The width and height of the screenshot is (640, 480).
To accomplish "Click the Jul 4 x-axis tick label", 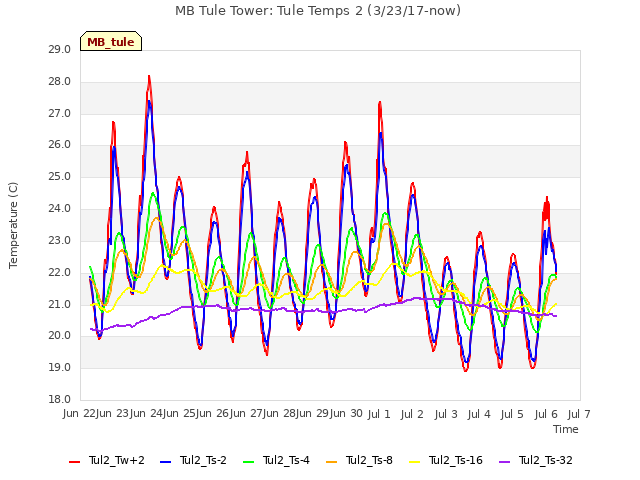I will tap(479, 414).
